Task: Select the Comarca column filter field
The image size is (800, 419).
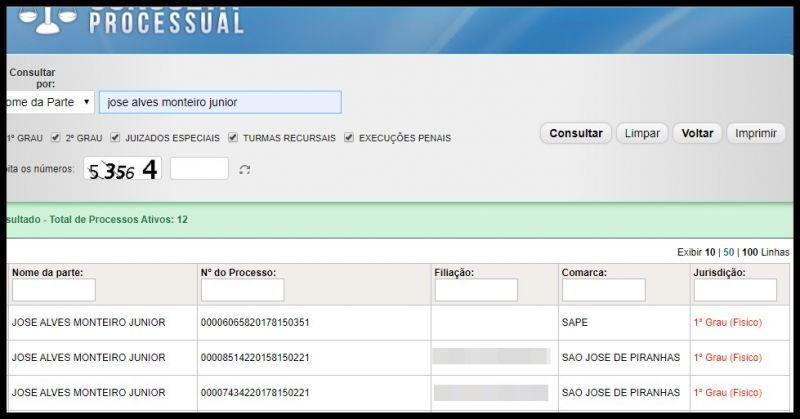Action: click(603, 290)
